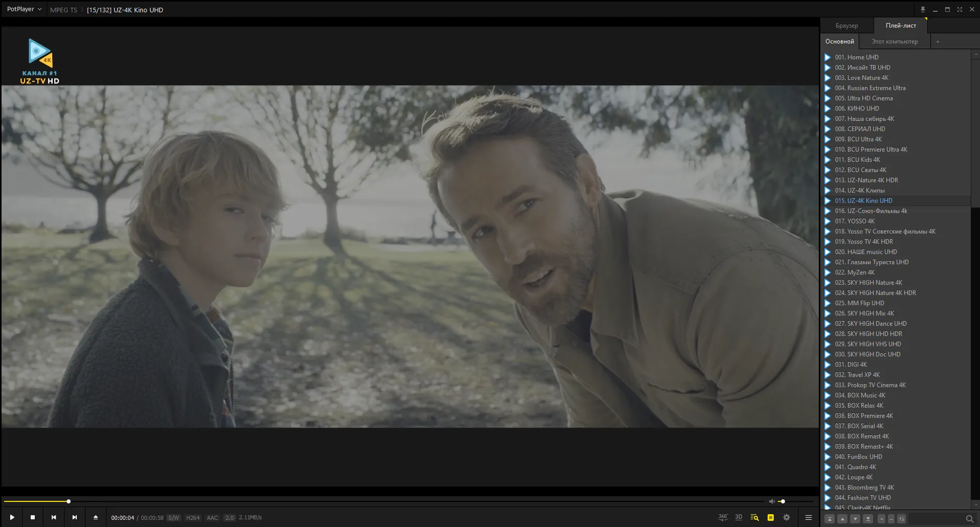Screen dimensions: 980x527
Task: Select 006. КИНО UHD channel
Action: click(896, 109)
